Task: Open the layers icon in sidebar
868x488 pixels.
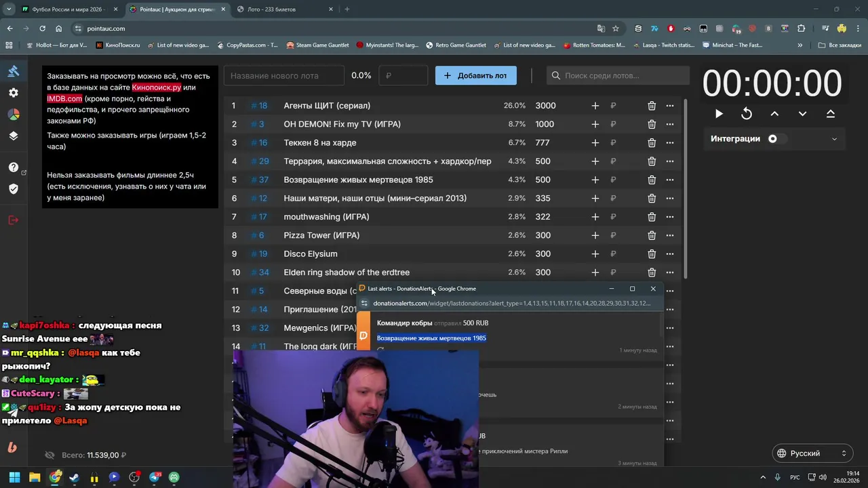Action: click(x=14, y=136)
